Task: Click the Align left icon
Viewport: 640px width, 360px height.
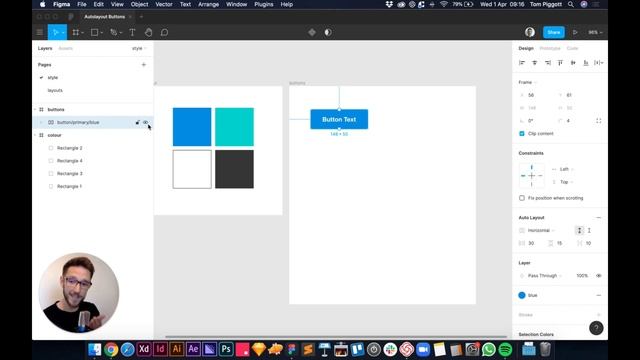Action: [x=522, y=63]
